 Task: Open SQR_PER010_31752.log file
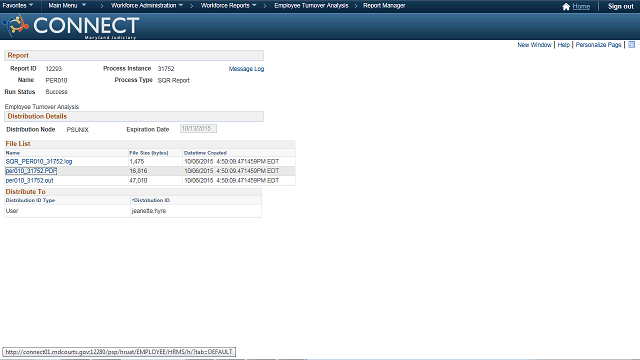(x=39, y=162)
